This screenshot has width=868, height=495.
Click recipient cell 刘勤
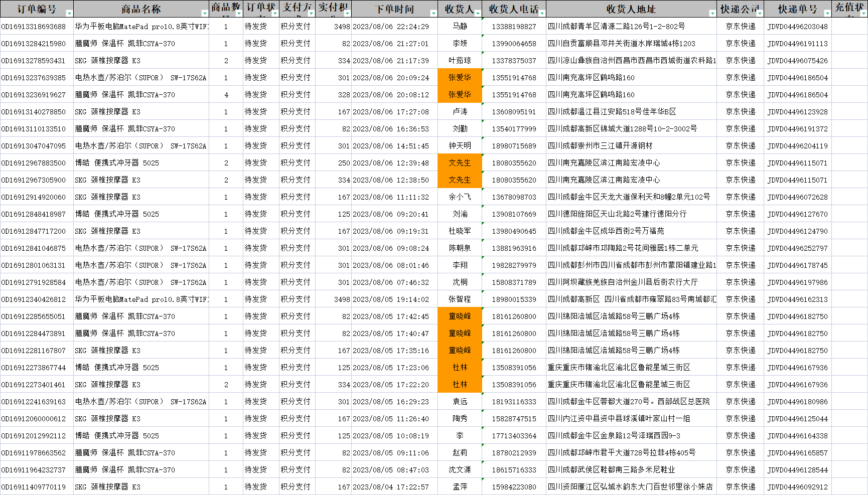click(460, 129)
